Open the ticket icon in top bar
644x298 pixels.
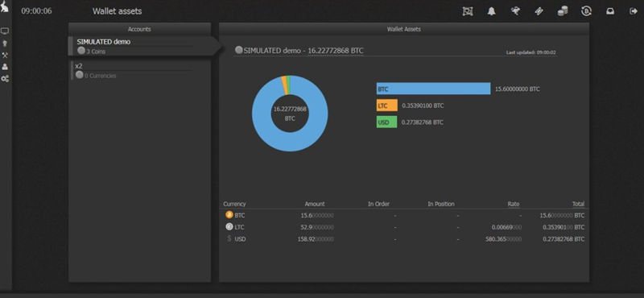539,11
